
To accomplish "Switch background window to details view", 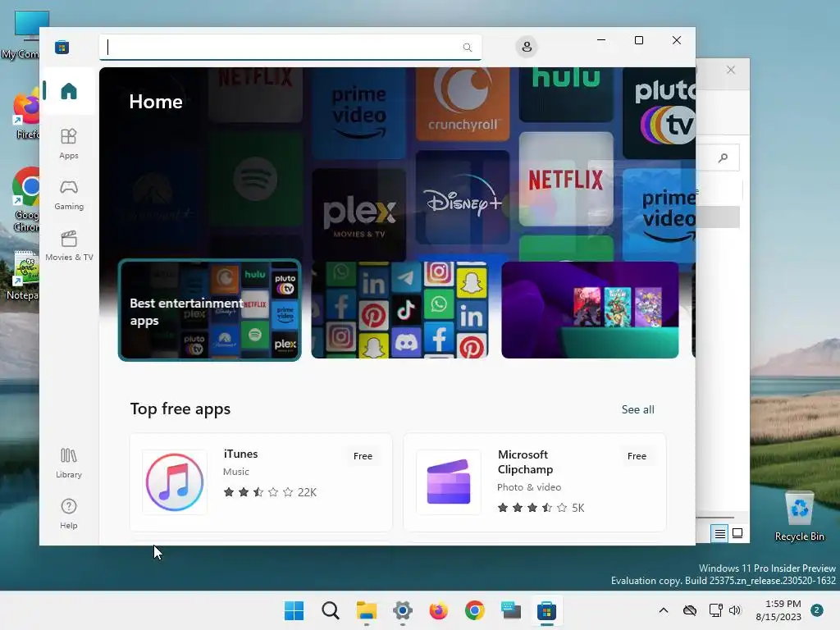I will click(719, 533).
